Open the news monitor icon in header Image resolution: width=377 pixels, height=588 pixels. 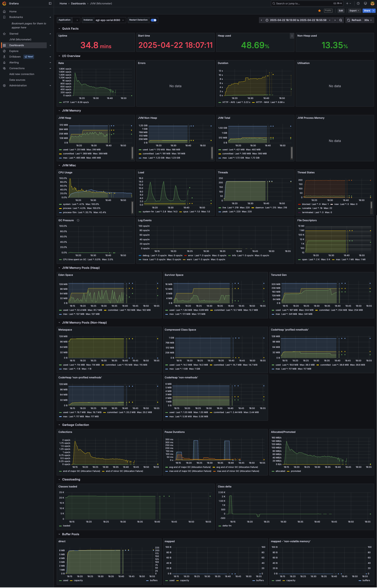(x=365, y=3)
